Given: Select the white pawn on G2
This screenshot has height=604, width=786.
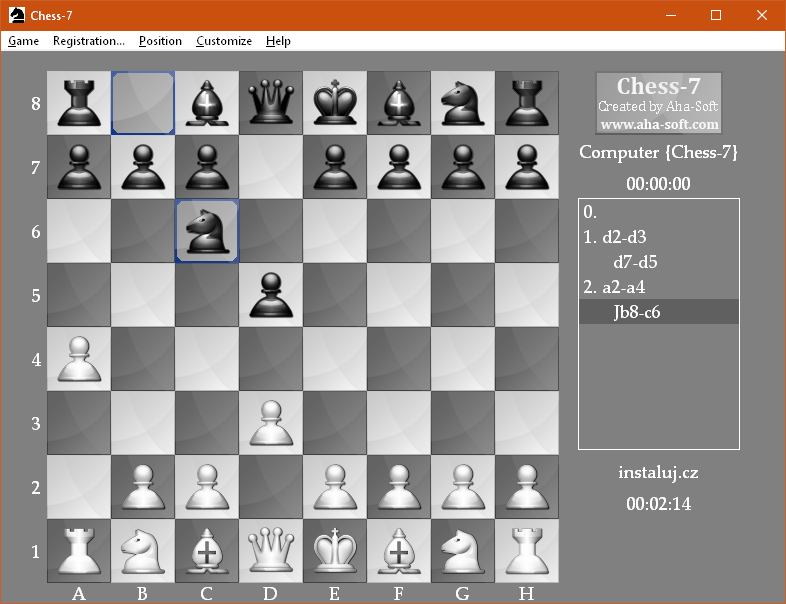Looking at the screenshot, I should 463,487.
